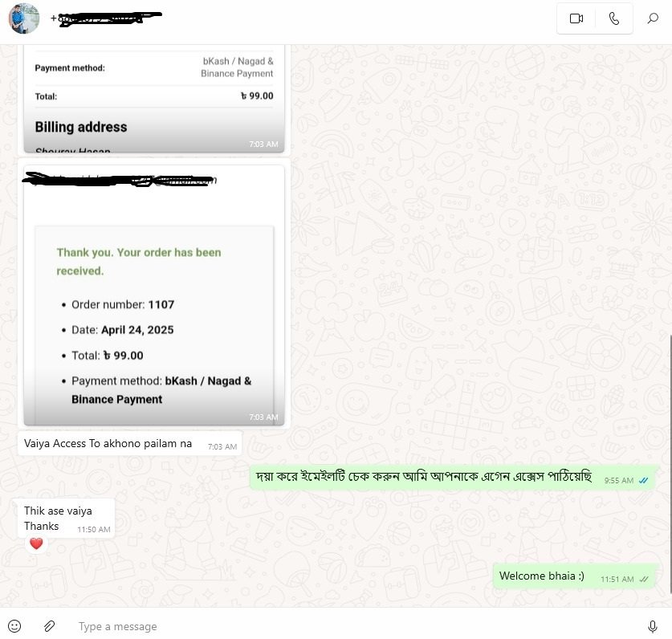The image size is (672, 639).
Task: Click the 7:03 AM timestamp on the order receipt
Action: [263, 417]
